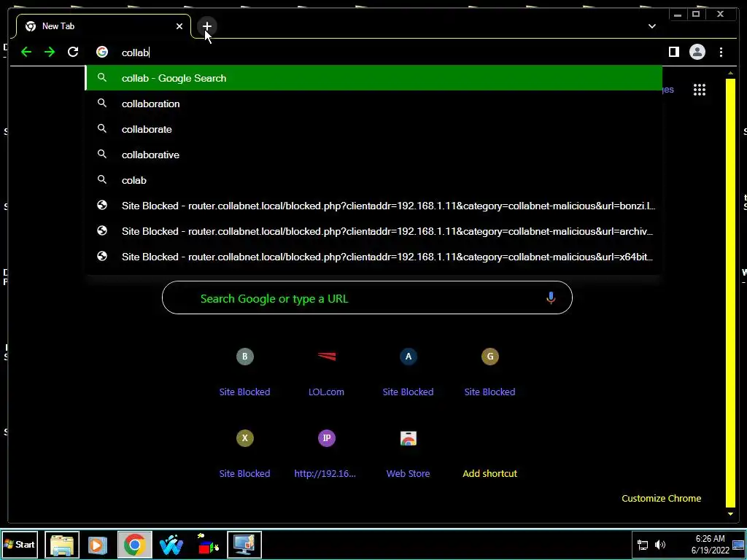
Task: Open Site Blocked history entry for bonzi
Action: point(373,206)
